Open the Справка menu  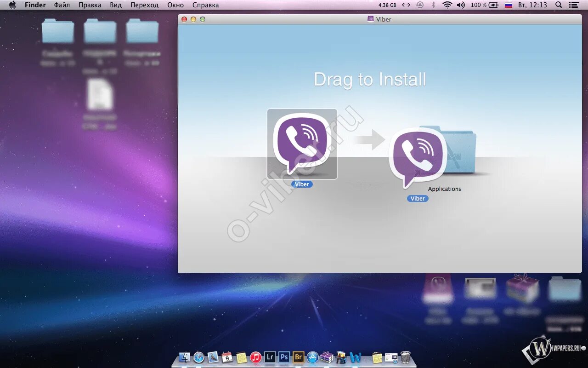click(x=205, y=5)
